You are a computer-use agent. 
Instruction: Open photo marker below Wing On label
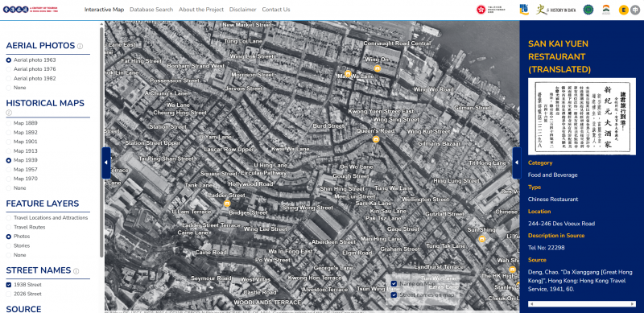[x=377, y=68]
